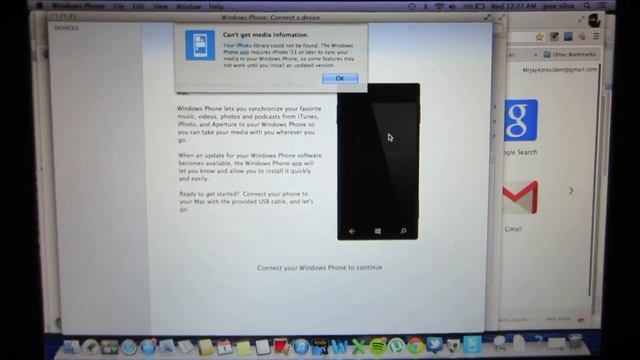Click the camera extension icon in Chrome
This screenshot has height=360, width=640.
click(554, 37)
